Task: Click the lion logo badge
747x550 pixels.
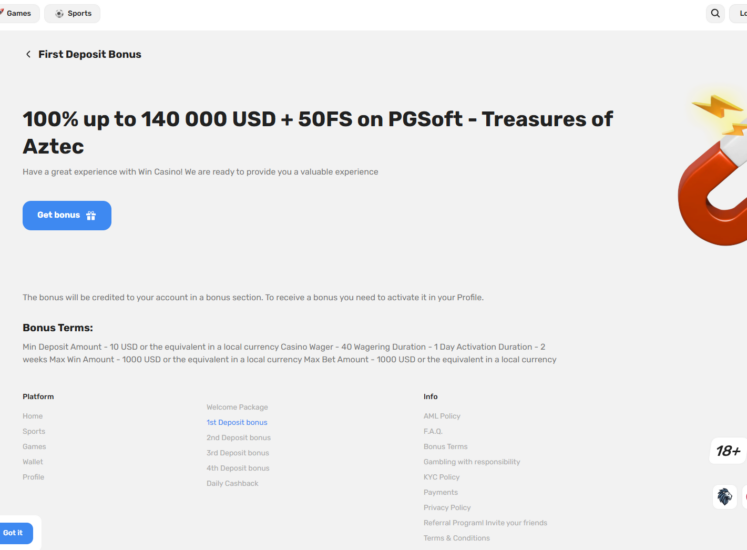Action: coord(724,496)
